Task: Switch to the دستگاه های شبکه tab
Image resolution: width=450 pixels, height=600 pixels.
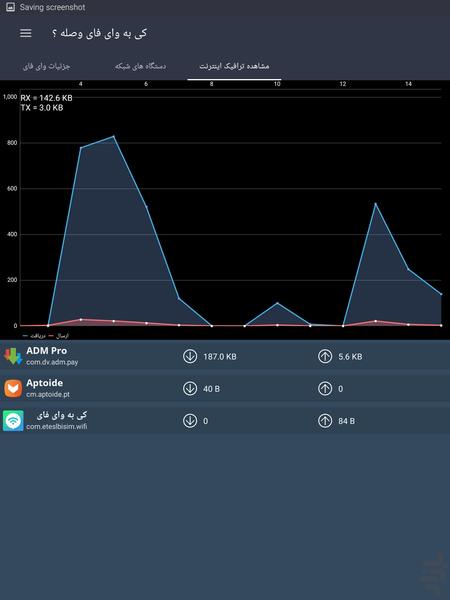Action: 140,66
